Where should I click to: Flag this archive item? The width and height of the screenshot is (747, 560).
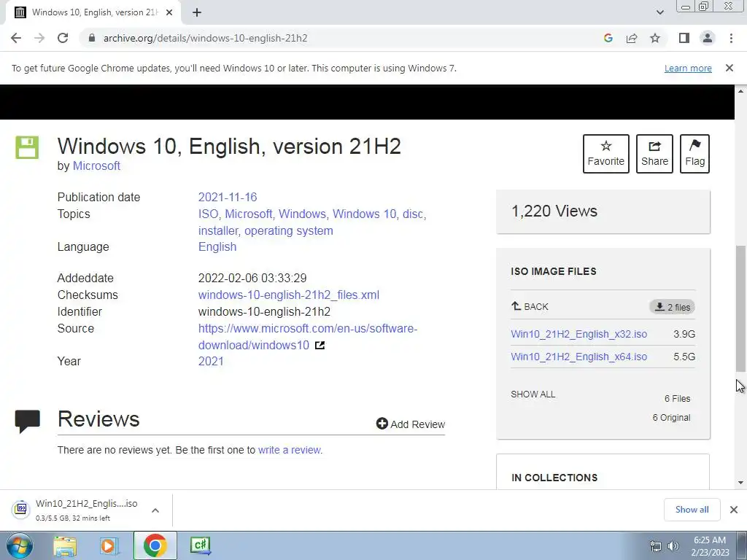click(694, 154)
